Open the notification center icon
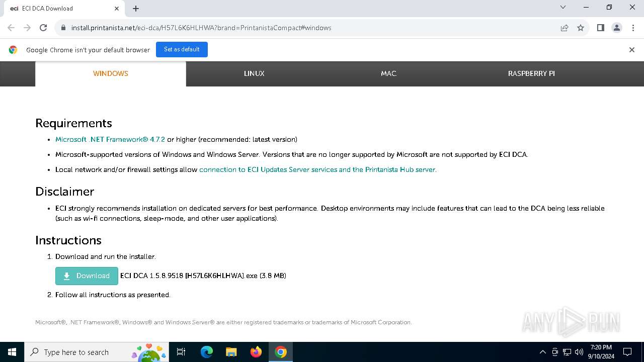 627,352
